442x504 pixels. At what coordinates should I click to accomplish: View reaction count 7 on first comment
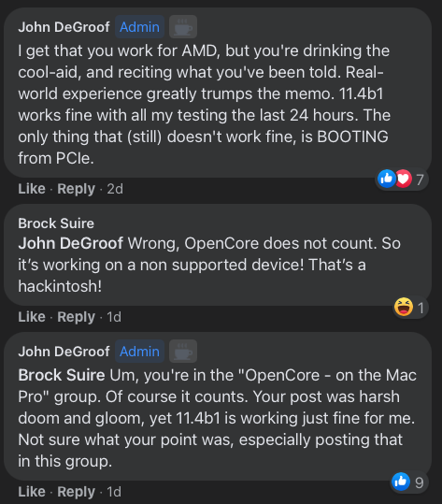(x=420, y=180)
